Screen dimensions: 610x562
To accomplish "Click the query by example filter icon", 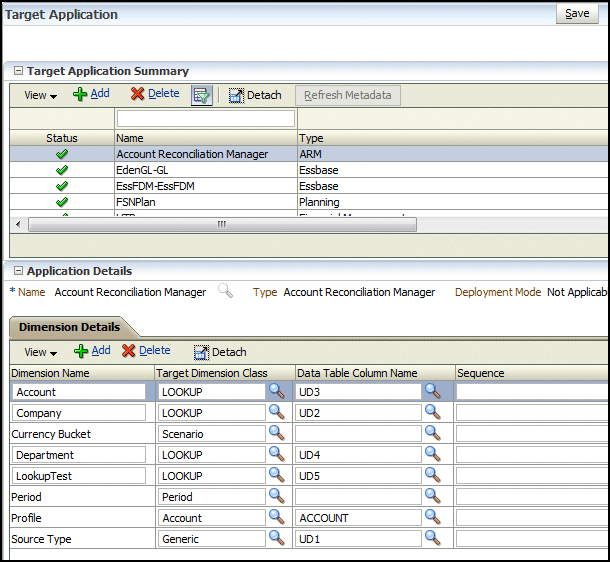I will [202, 95].
